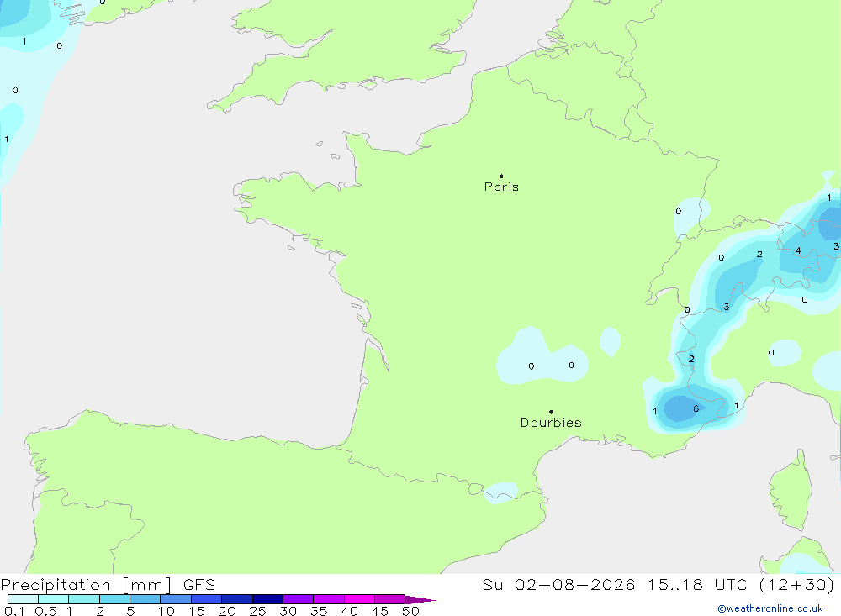Image resolution: width=841 pixels, height=616 pixels.
Task: Click the legend label '25'
Action: 257,611
